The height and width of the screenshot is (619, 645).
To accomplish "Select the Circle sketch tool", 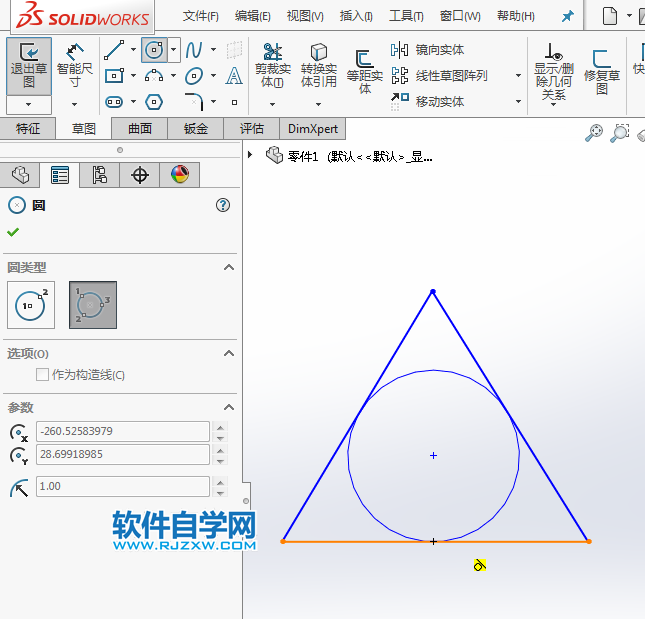I will pos(154,50).
